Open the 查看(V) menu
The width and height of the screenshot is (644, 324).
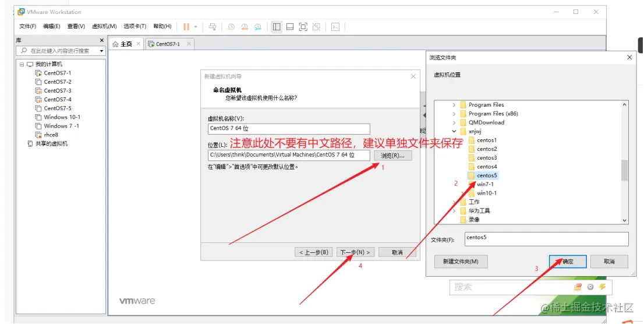tap(76, 26)
